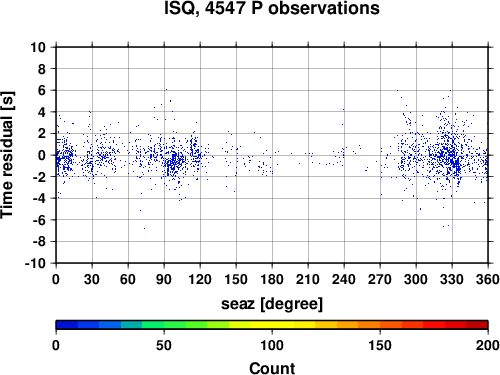Click the x-axis tick label 270
Screen dimensions: 500x375
(380, 279)
